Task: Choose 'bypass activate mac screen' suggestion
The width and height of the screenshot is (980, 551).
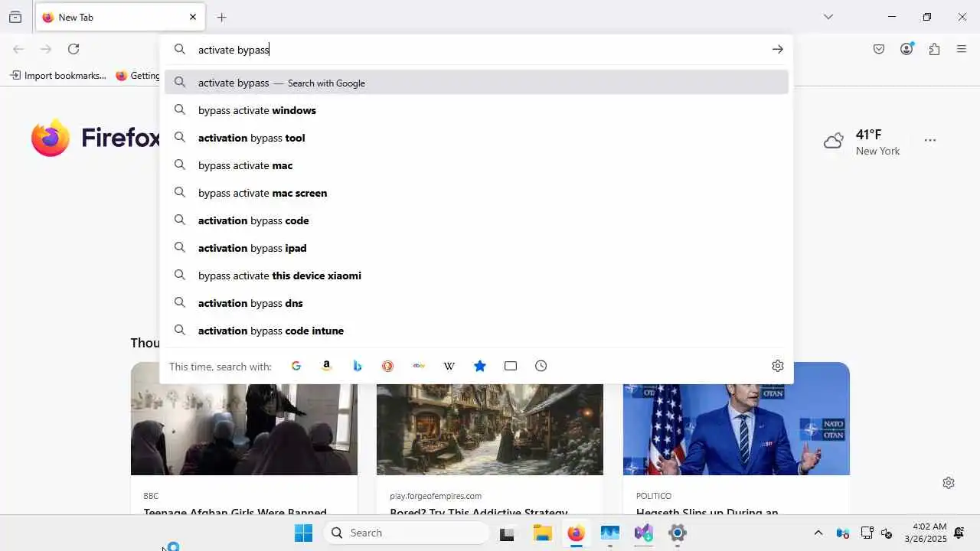Action: [476, 193]
